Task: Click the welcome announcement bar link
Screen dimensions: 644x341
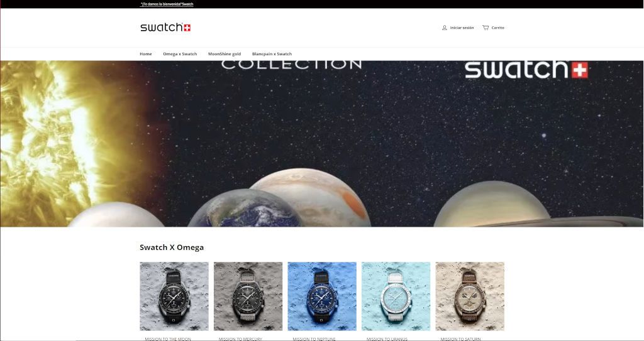Action: [x=167, y=4]
